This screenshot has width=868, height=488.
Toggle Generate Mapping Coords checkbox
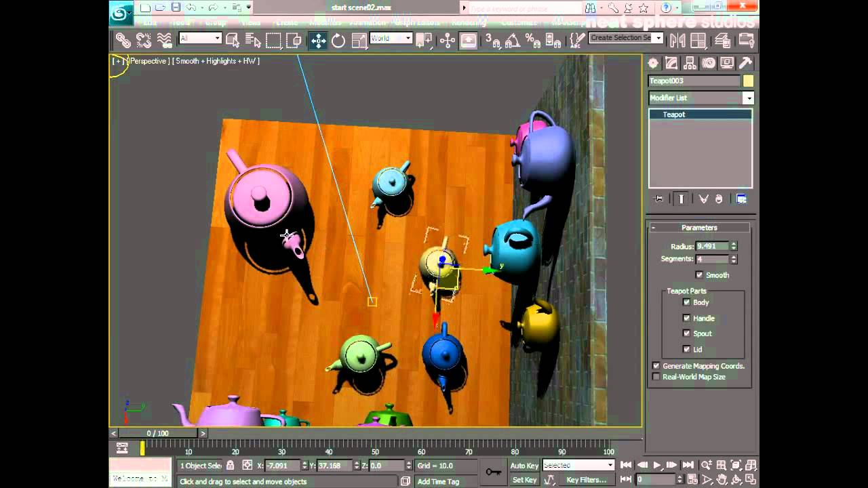coord(656,366)
